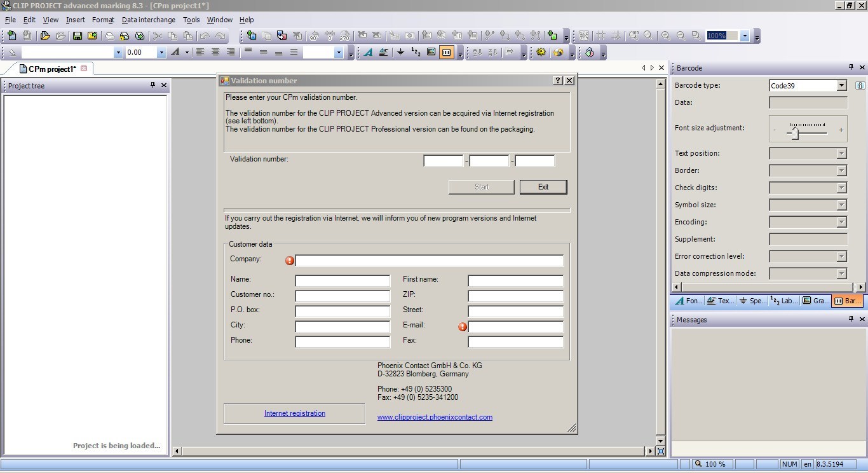Select the Font text tool icon
Screen dimensions: 868x473
point(368,52)
